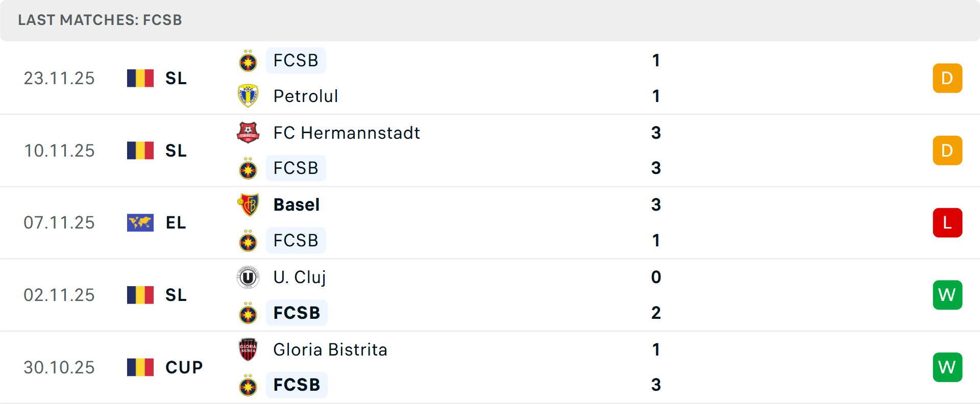Click the U. Cluj club logo
This screenshot has height=404, width=980.
click(248, 277)
